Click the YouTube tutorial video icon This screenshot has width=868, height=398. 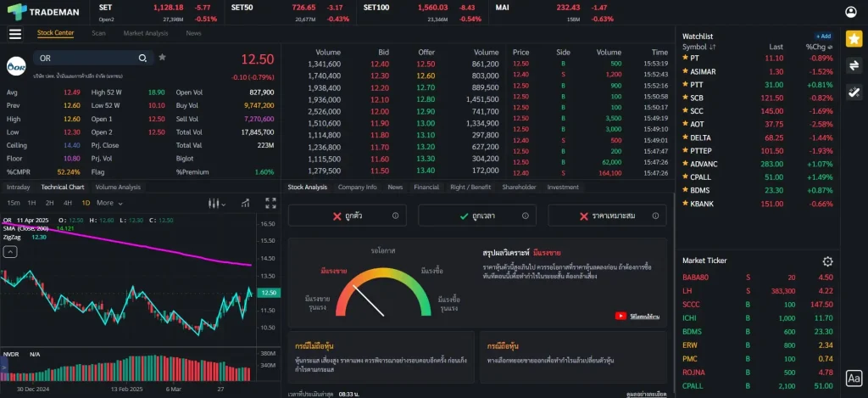[x=620, y=316]
